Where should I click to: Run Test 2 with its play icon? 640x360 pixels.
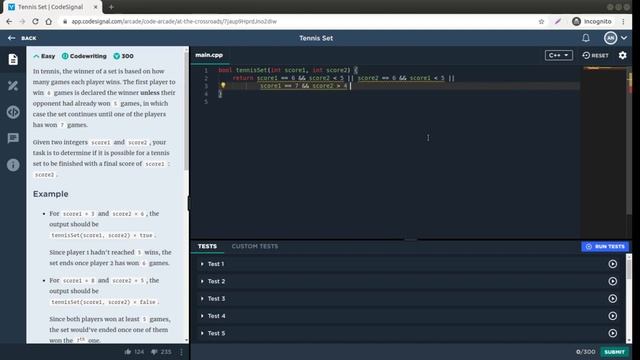[x=612, y=281]
